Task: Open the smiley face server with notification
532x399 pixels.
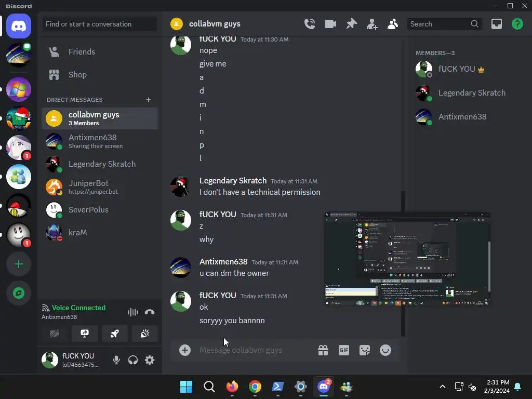Action: point(19,235)
